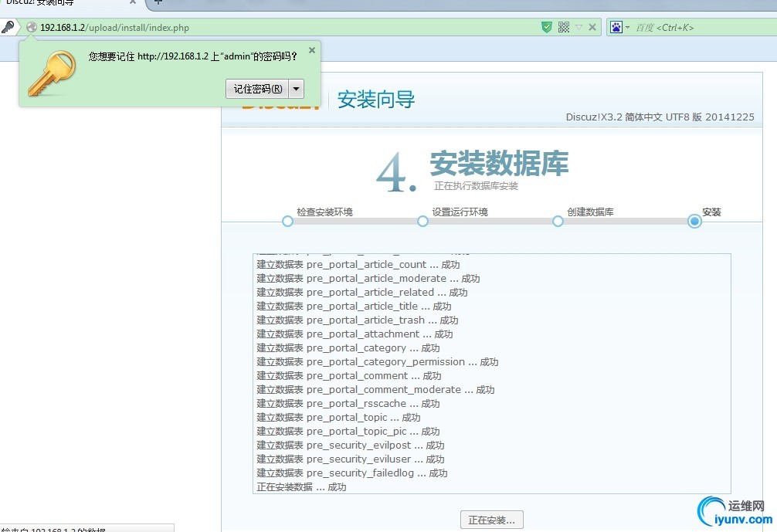This screenshot has width=777, height=532.
Task: Click the 正在安装数据 ... 成功 line
Action: click(301, 486)
